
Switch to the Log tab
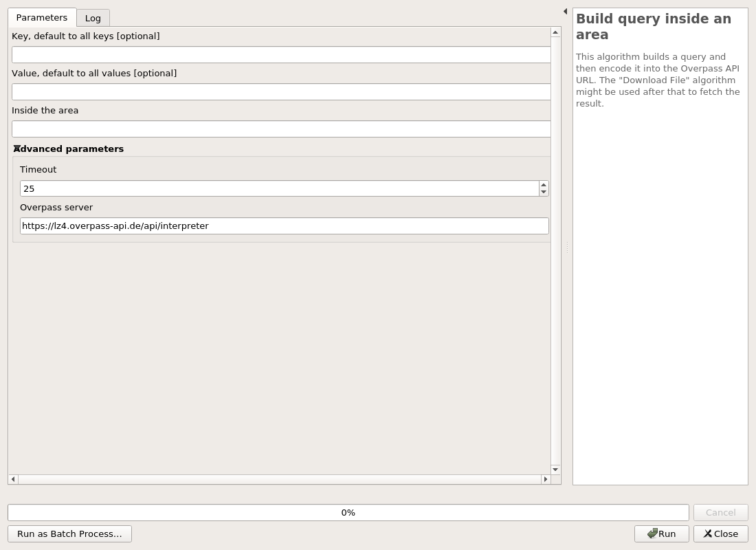coord(92,18)
